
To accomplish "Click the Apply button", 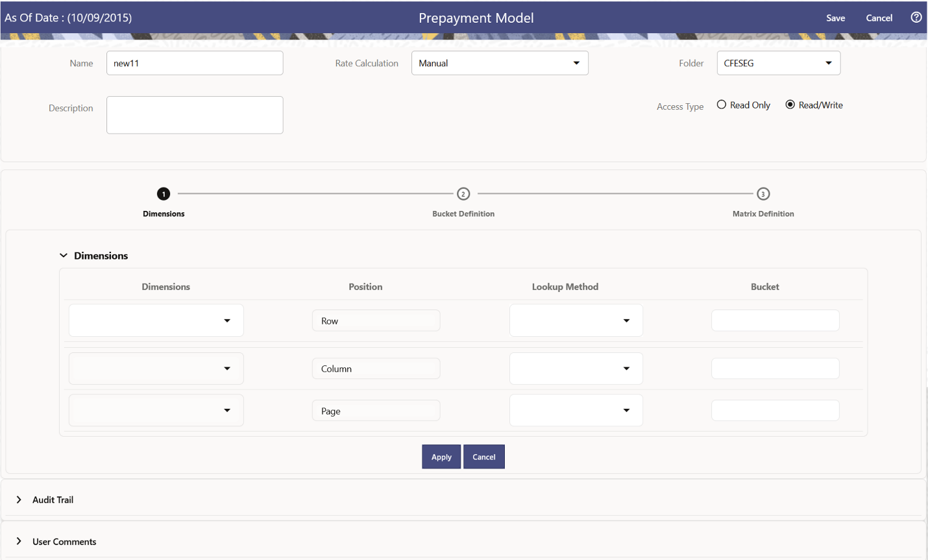I will [441, 456].
